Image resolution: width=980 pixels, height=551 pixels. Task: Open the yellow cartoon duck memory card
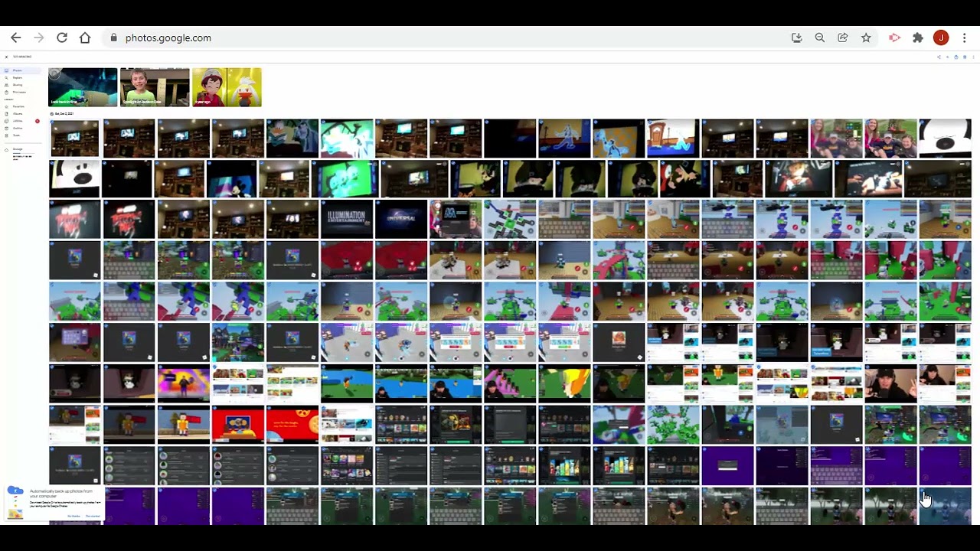point(227,87)
